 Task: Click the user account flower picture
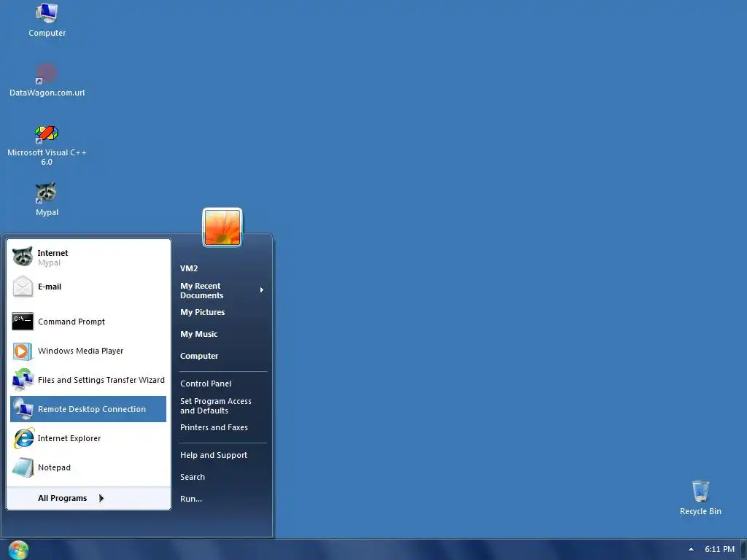(x=222, y=227)
